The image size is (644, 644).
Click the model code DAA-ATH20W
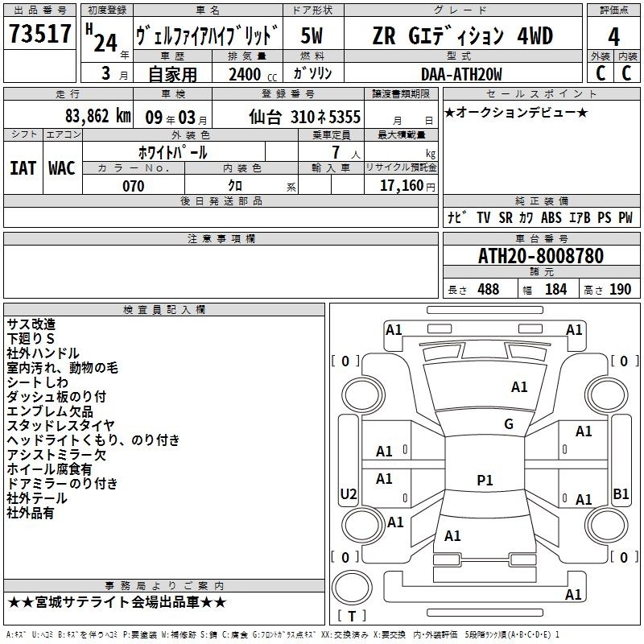pos(461,74)
